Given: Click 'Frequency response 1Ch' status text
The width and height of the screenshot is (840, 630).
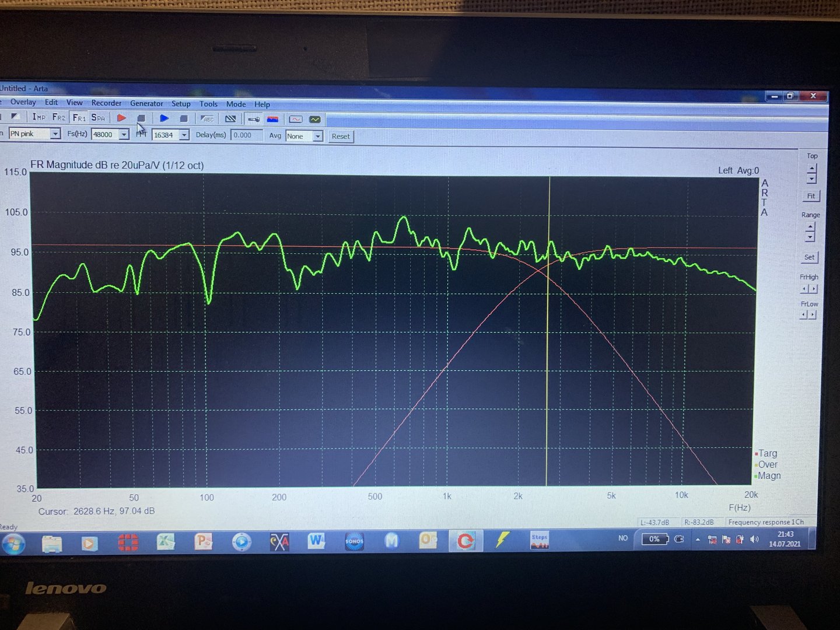Looking at the screenshot, I should pos(766,522).
